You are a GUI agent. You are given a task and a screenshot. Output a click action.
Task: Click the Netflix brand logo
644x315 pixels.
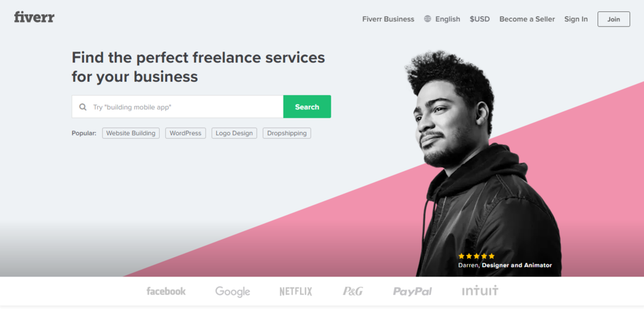pyautogui.click(x=296, y=292)
